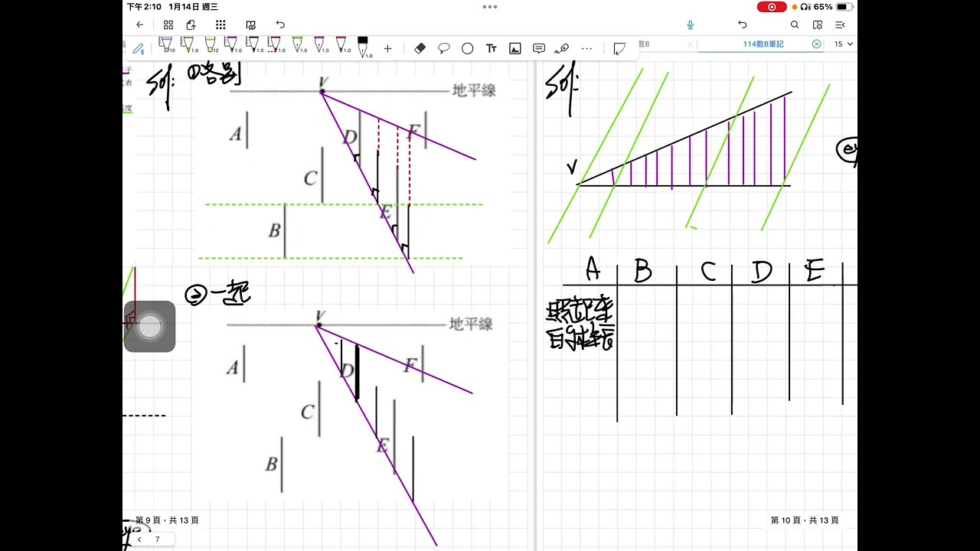The image size is (980, 551).
Task: Select the Text tool
Action: pyautogui.click(x=492, y=48)
